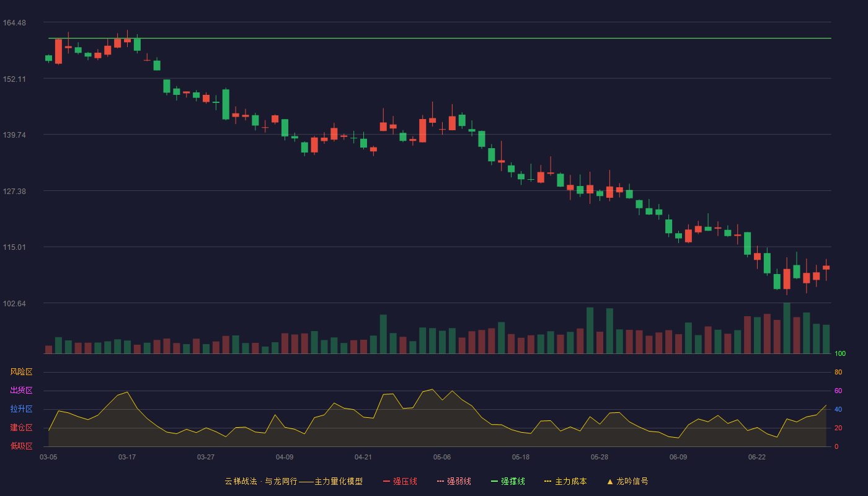Select the 风险区 zone label

[21, 372]
